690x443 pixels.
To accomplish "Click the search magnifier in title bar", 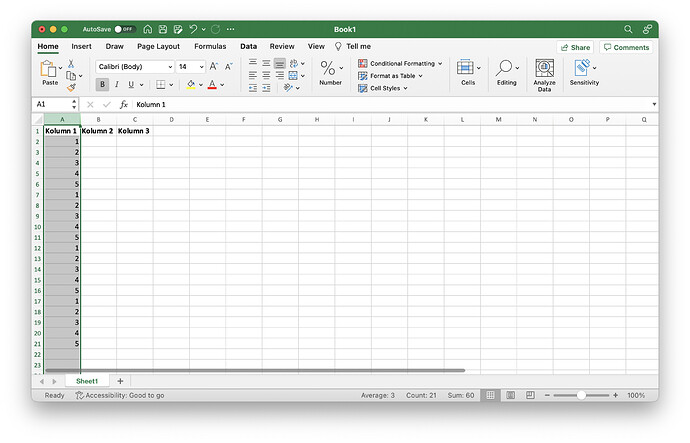I will (628, 29).
